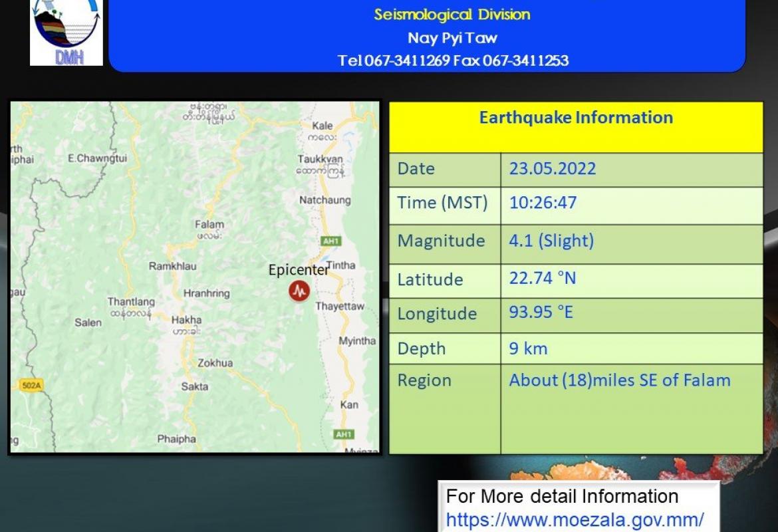This screenshot has height=532, width=778.
Task: Click the magnitude value 4.1 (Slight)
Action: 551,241
